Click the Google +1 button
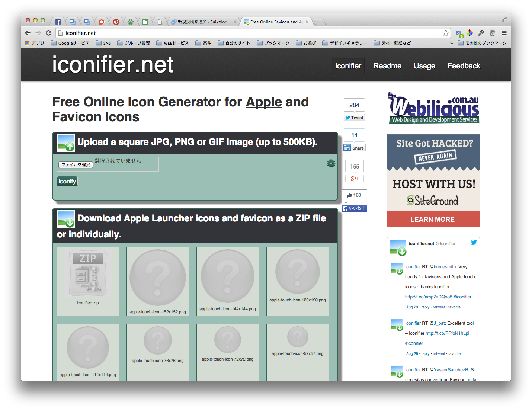The image size is (532, 410). tap(354, 179)
